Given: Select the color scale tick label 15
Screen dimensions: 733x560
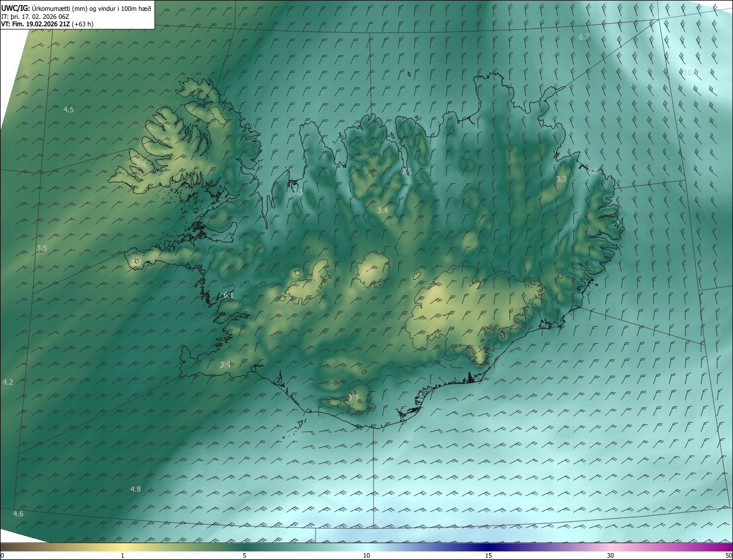Looking at the screenshot, I should point(488,555).
